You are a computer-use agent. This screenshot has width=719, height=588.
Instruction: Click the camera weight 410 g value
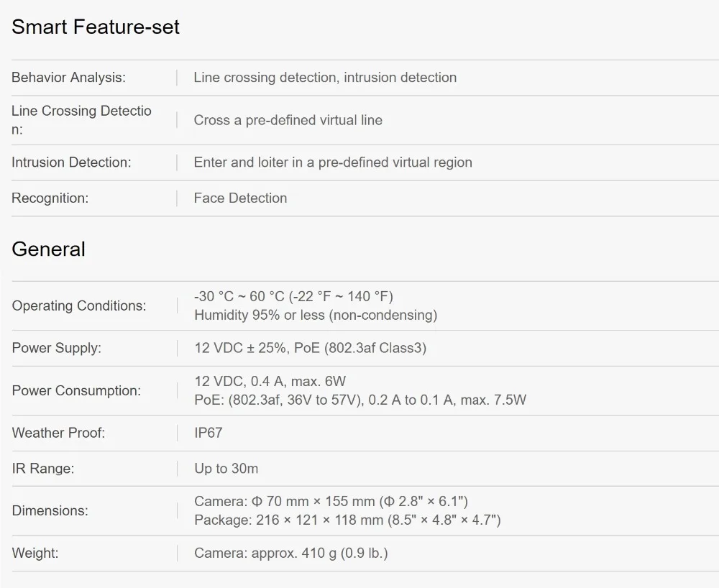(x=291, y=553)
